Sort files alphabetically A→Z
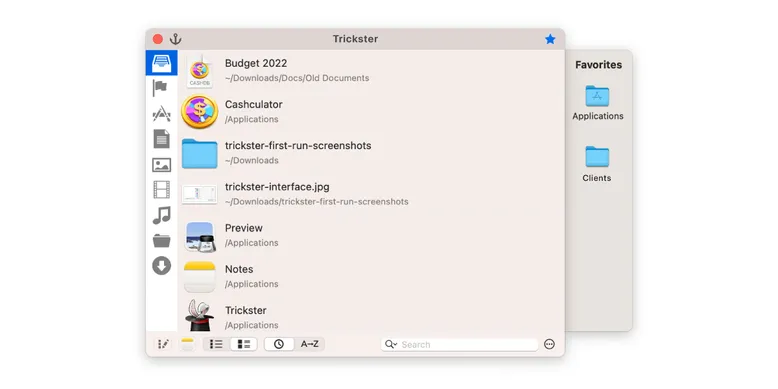This screenshot has width=778, height=389. pos(310,344)
